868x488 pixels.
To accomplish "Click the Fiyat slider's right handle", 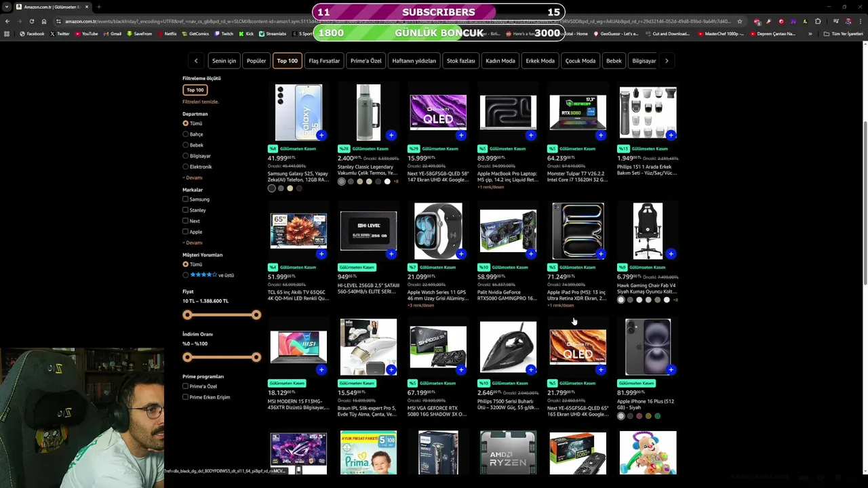I will click(256, 314).
